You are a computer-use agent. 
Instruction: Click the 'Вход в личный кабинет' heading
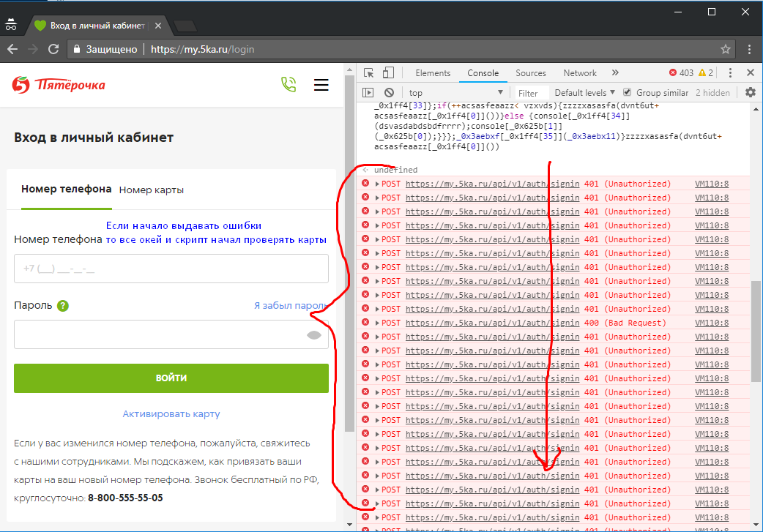(94, 138)
